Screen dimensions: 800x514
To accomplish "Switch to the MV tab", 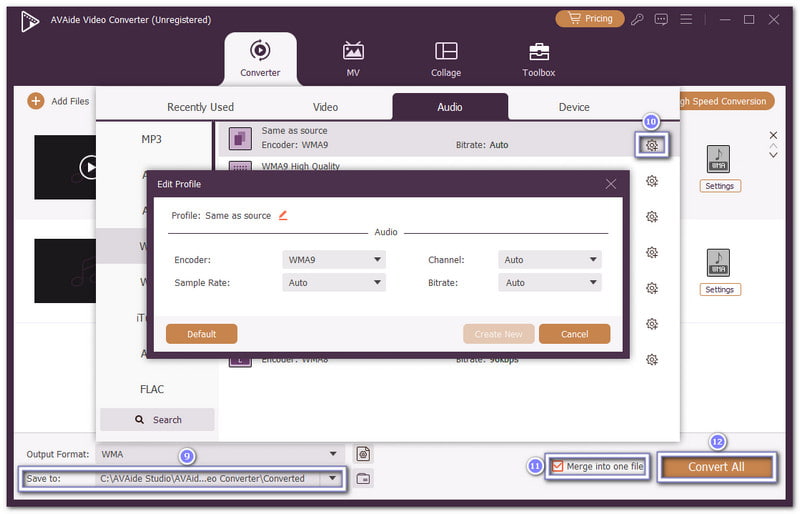I will (353, 59).
